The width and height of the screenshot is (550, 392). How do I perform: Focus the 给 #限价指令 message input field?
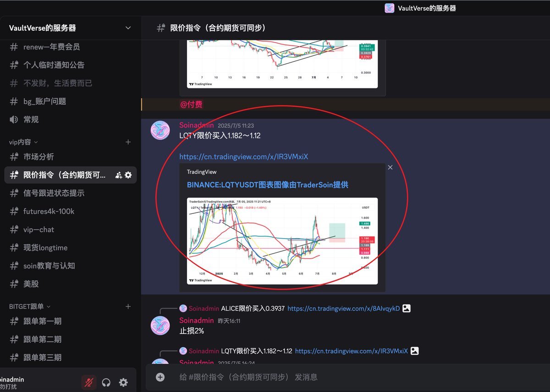coord(357,377)
